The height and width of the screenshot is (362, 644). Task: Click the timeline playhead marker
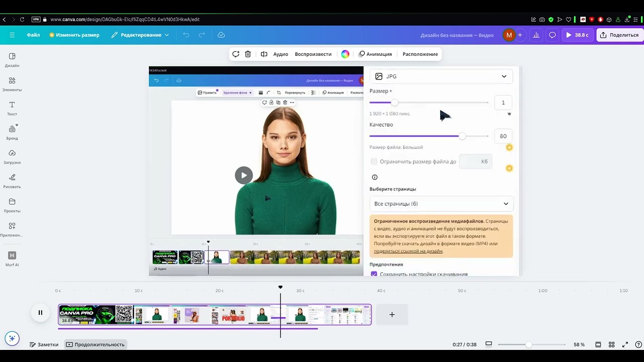(280, 287)
